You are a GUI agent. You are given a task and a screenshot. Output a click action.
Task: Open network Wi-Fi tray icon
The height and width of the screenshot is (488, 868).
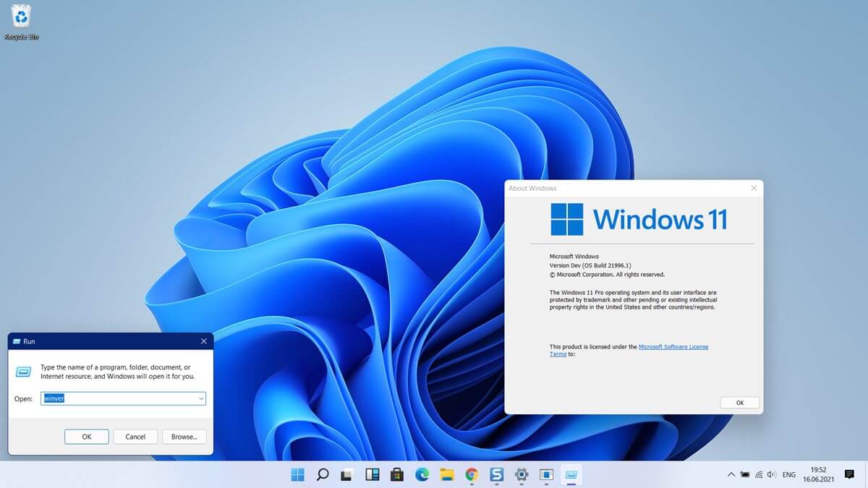coord(758,475)
